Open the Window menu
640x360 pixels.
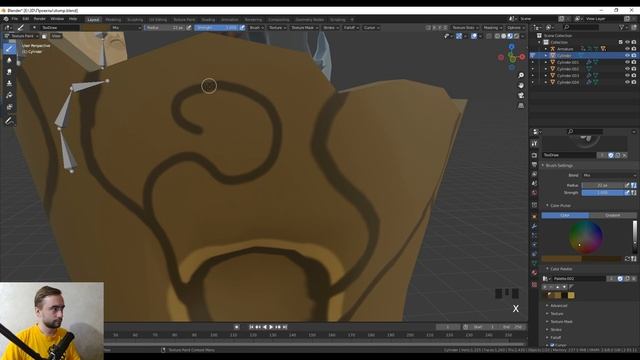point(57,19)
